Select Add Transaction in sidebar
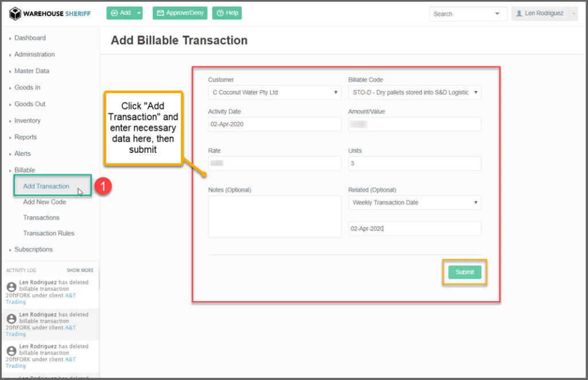This screenshot has width=588, height=380. 46,186
